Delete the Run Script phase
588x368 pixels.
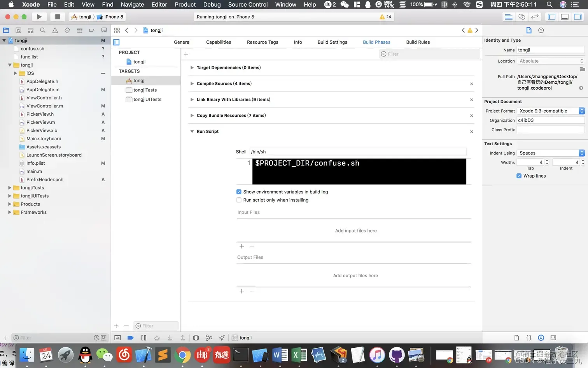(471, 132)
